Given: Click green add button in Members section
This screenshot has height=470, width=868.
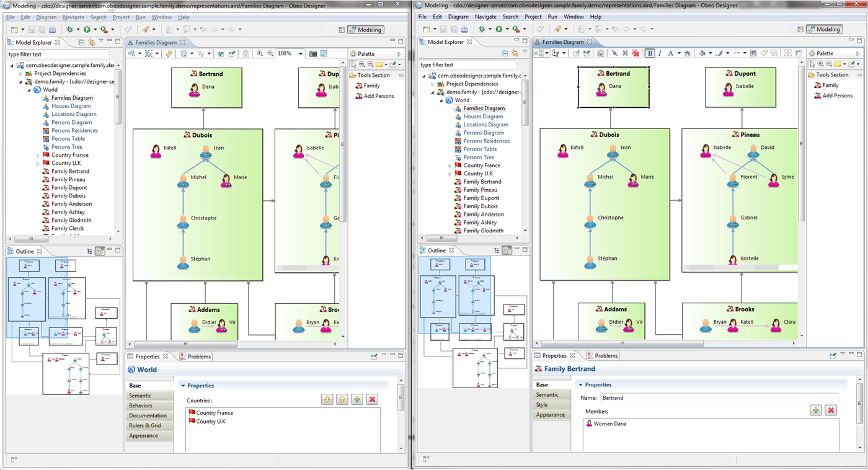Looking at the screenshot, I should click(815, 410).
